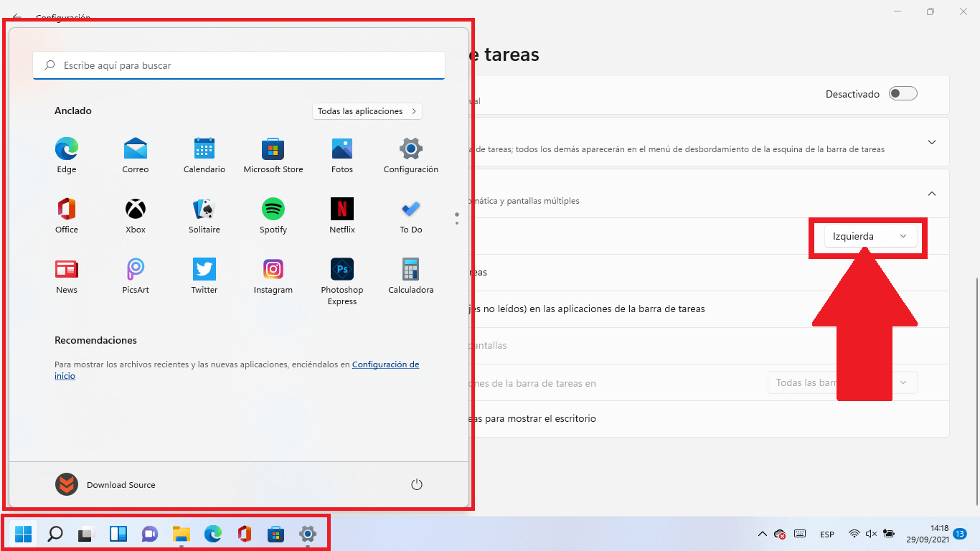The image size is (980, 551).
Task: Open the Izquierda alignment dropdown
Action: click(x=871, y=236)
